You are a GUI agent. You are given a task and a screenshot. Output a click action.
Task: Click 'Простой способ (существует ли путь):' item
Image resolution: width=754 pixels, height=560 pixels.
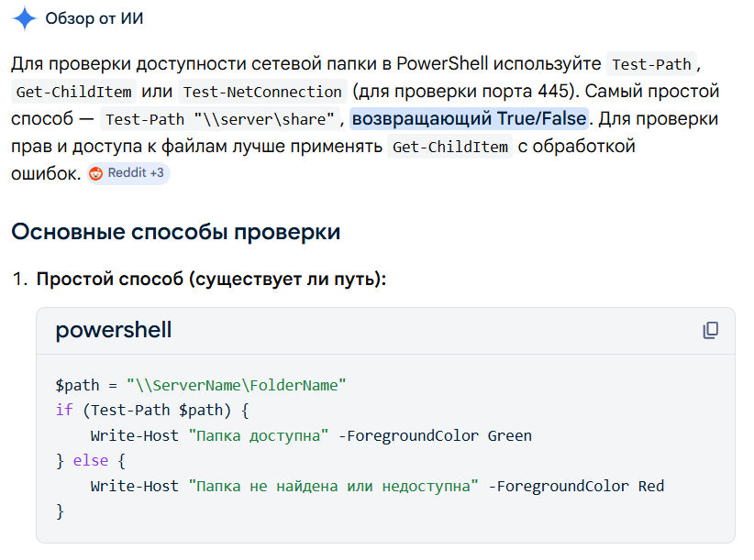click(211, 279)
